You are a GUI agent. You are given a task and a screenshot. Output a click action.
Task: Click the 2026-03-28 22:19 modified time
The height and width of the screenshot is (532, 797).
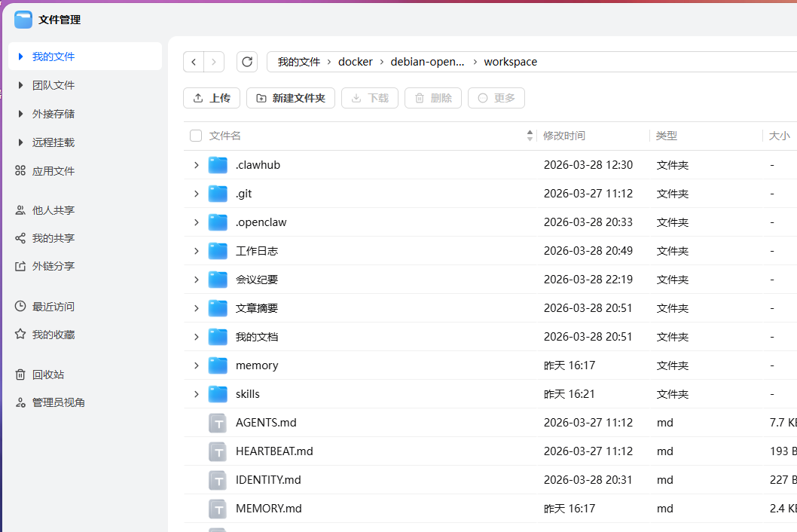coord(588,280)
